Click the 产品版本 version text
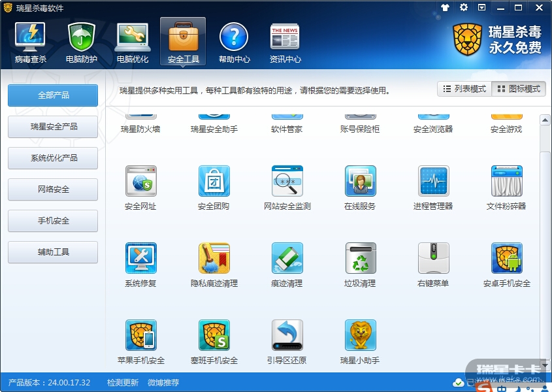 point(49,382)
